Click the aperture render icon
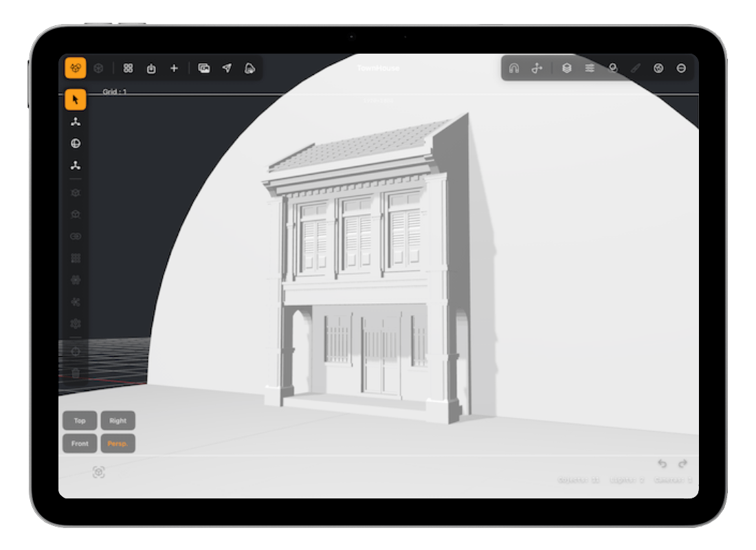 tap(658, 68)
